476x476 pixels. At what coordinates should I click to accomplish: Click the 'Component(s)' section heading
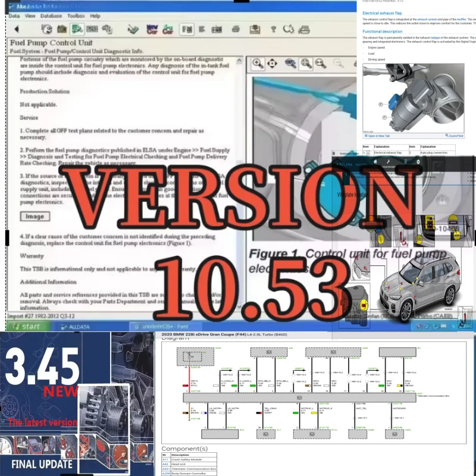[184, 449]
